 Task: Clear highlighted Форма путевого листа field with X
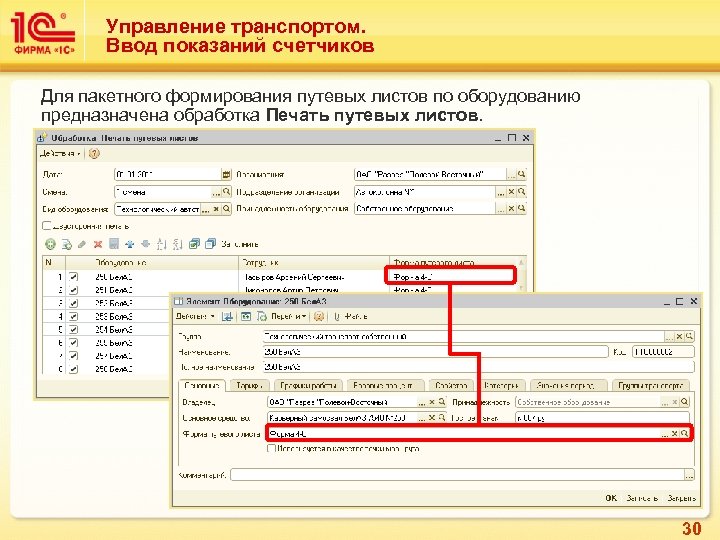pyautogui.click(x=675, y=433)
